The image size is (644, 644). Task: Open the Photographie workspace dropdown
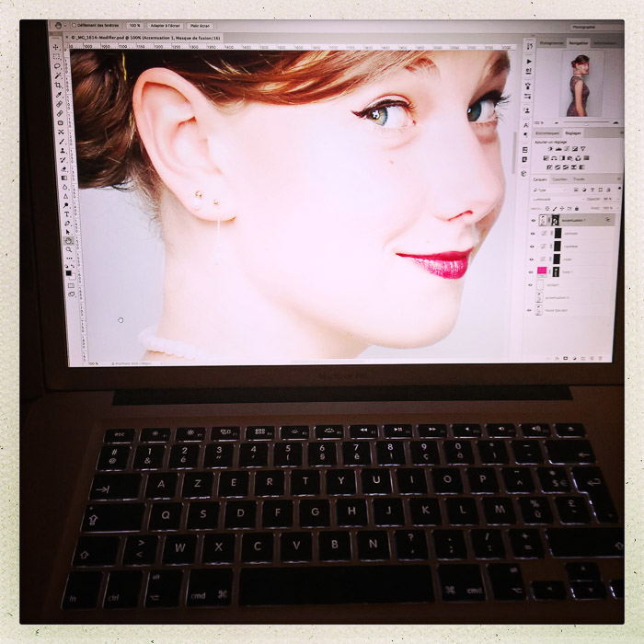click(x=595, y=27)
